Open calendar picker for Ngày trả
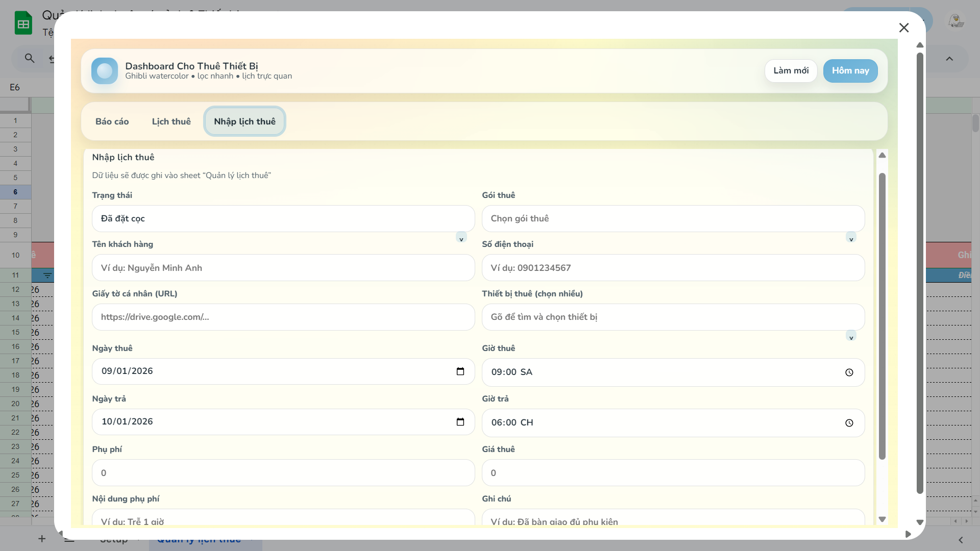Screen dimensions: 980x551 click(x=460, y=422)
